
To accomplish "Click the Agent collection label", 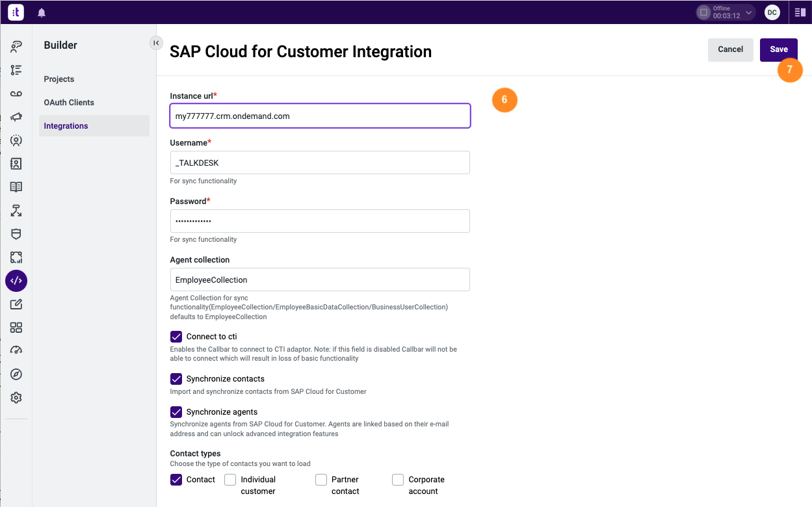I will (200, 260).
